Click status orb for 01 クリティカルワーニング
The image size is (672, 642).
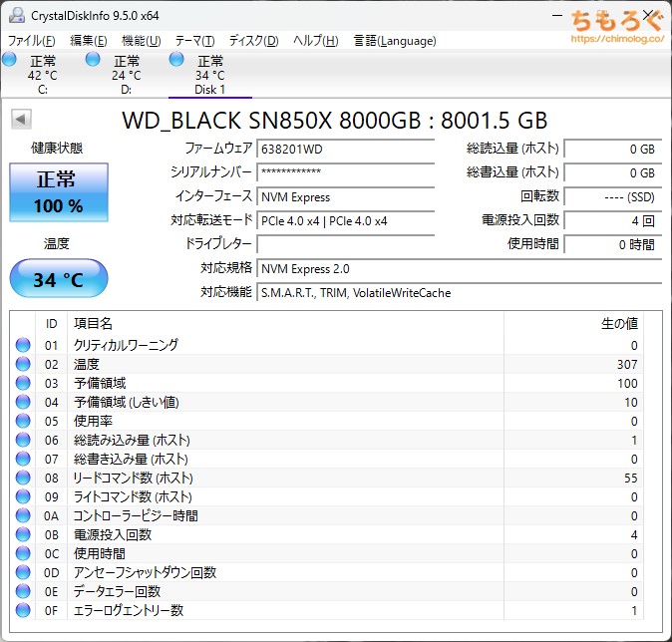[x=23, y=345]
